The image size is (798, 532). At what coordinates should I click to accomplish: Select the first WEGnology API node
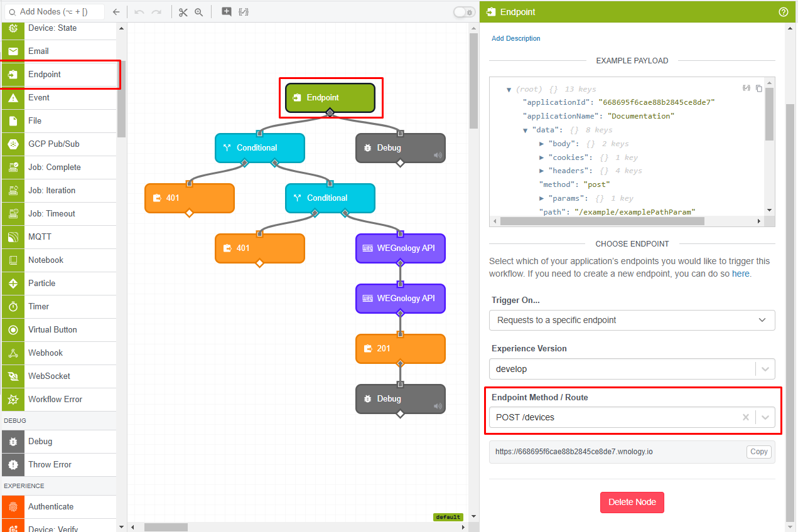click(401, 248)
